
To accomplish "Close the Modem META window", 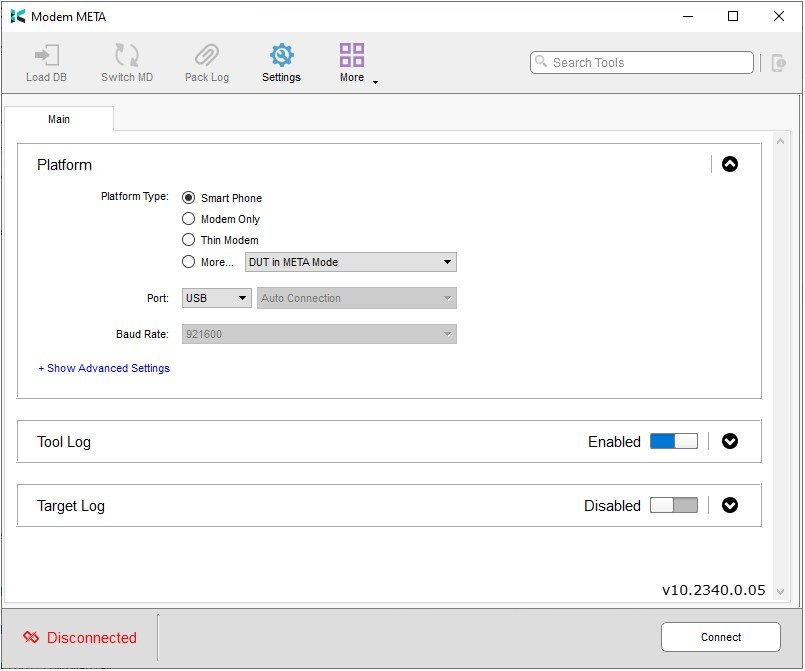I will point(778,16).
